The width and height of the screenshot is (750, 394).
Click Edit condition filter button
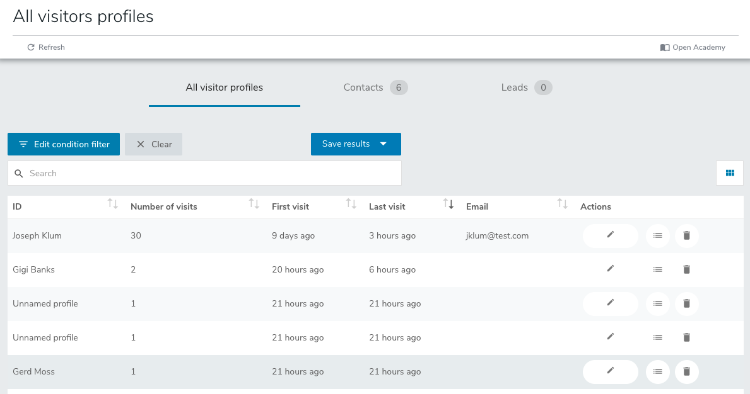pos(64,144)
